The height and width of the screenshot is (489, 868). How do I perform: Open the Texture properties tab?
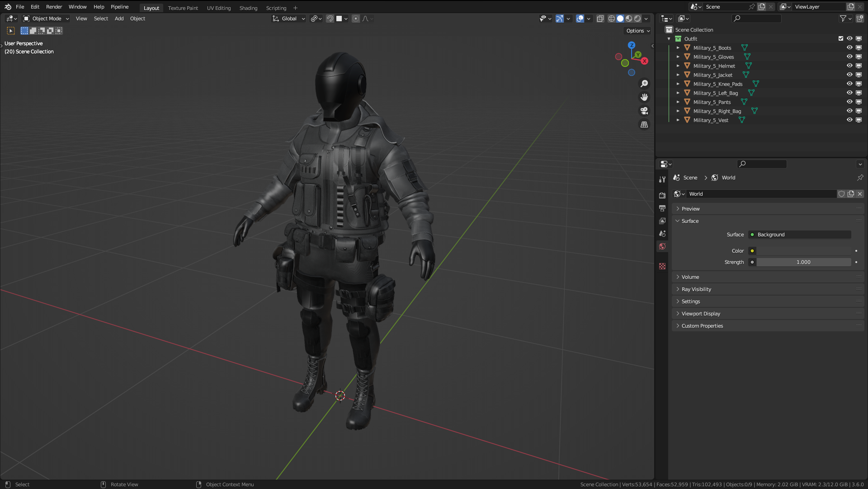coord(662,266)
